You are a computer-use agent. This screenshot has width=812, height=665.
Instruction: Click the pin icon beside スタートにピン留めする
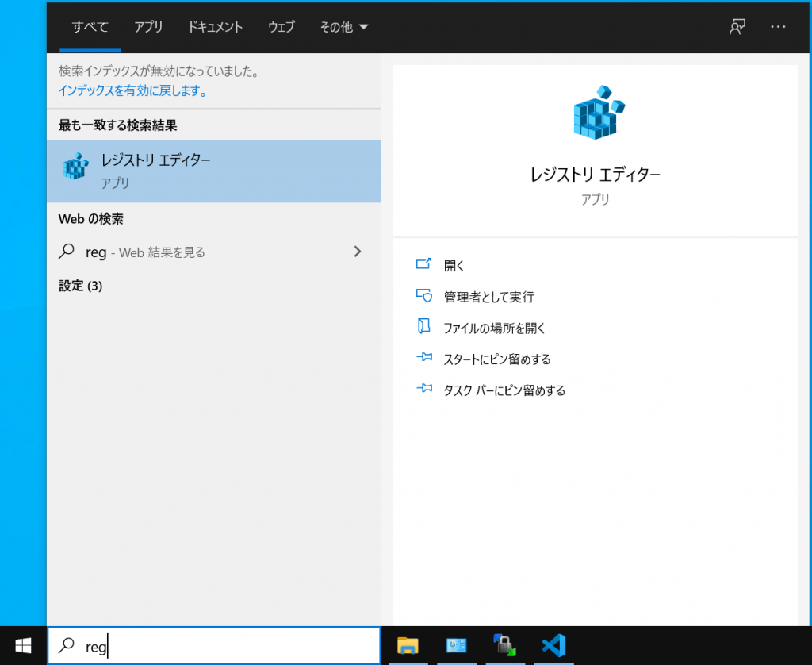[x=424, y=357]
